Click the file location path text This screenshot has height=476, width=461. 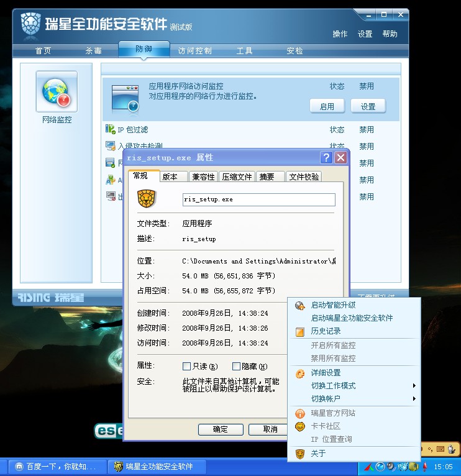tap(259, 261)
